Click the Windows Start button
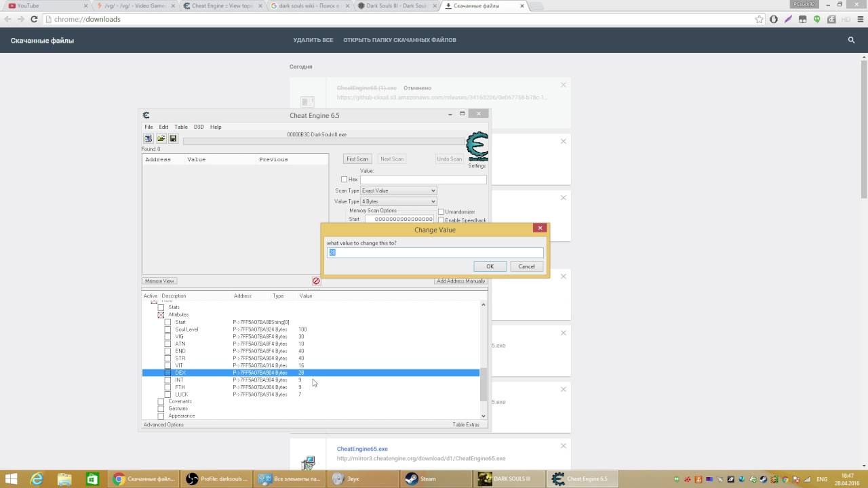 point(10,479)
